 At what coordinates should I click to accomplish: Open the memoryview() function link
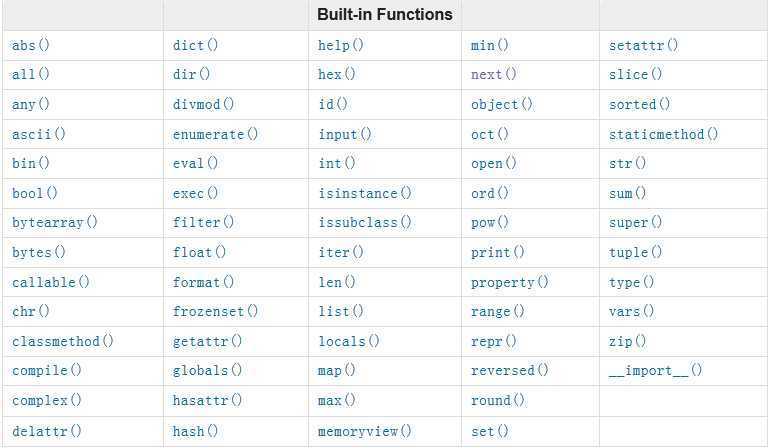pos(364,432)
